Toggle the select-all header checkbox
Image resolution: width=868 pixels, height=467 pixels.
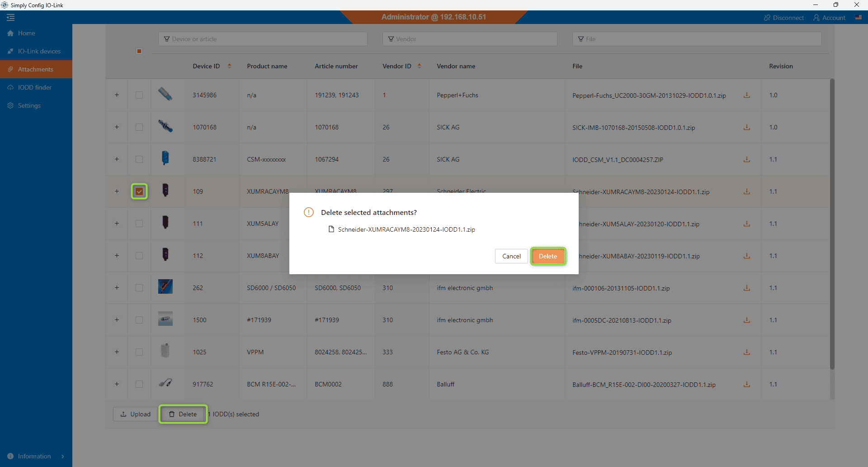(139, 51)
